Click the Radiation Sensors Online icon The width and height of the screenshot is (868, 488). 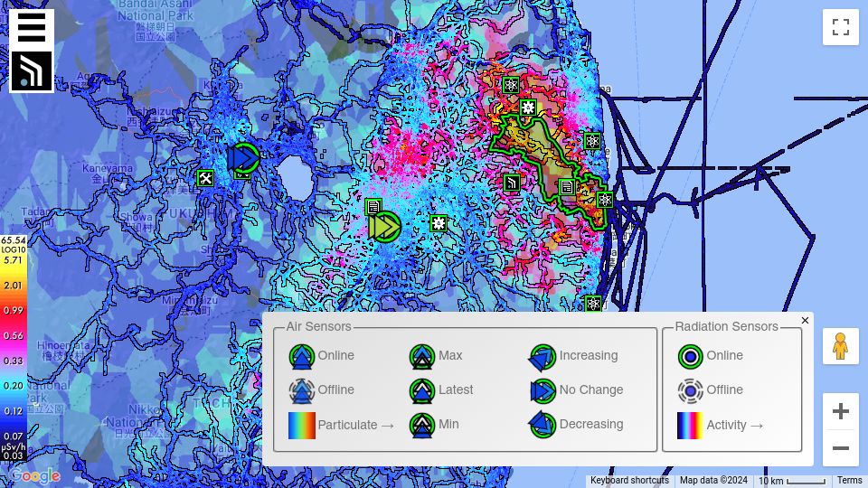(690, 356)
